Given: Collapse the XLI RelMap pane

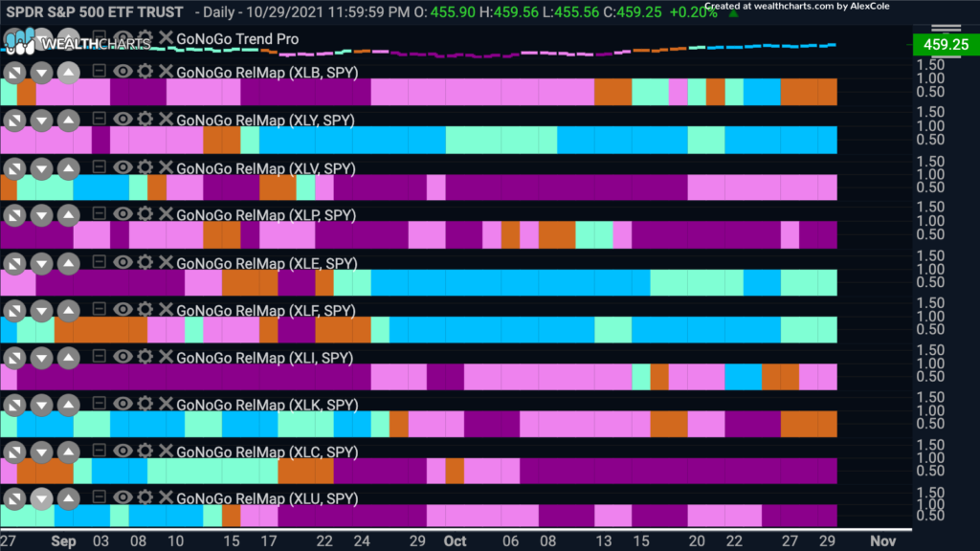Looking at the screenshot, I should 99,356.
